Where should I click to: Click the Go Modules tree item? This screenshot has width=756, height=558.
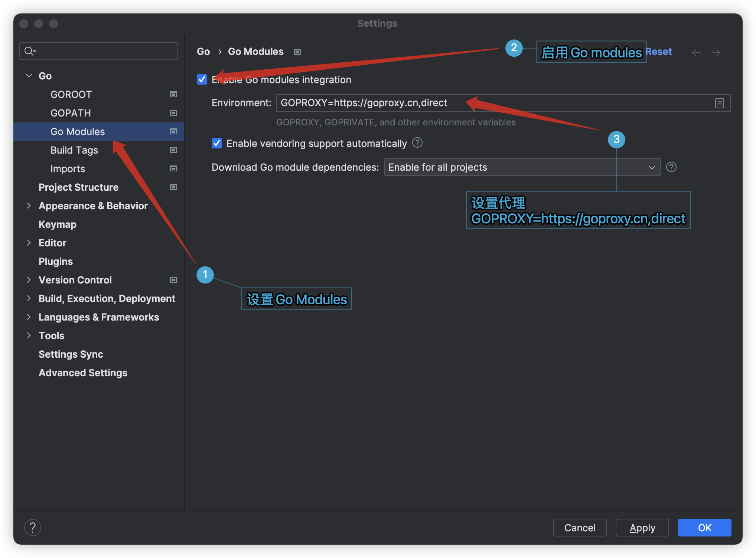[x=99, y=131]
